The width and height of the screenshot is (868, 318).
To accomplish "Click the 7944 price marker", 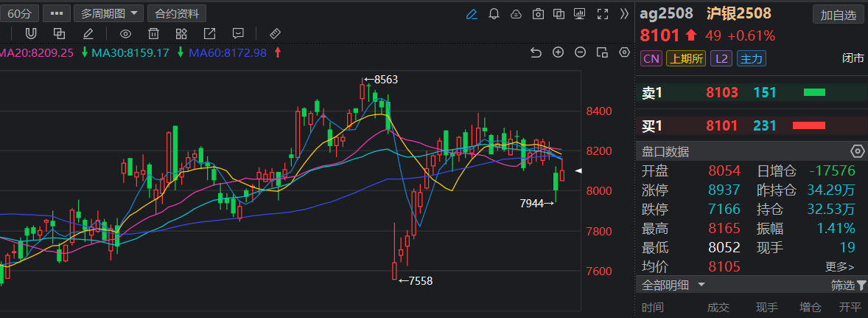I will tap(537, 204).
